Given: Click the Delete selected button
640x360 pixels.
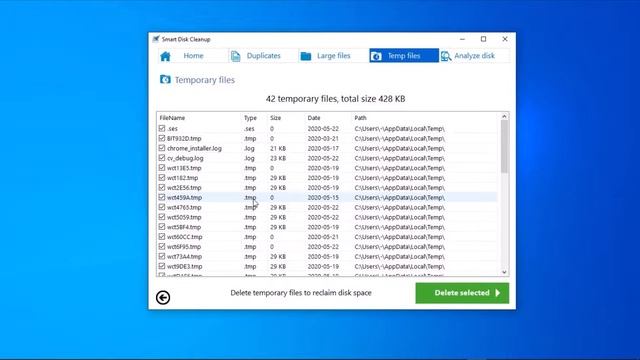Looking at the screenshot, I should 462,293.
